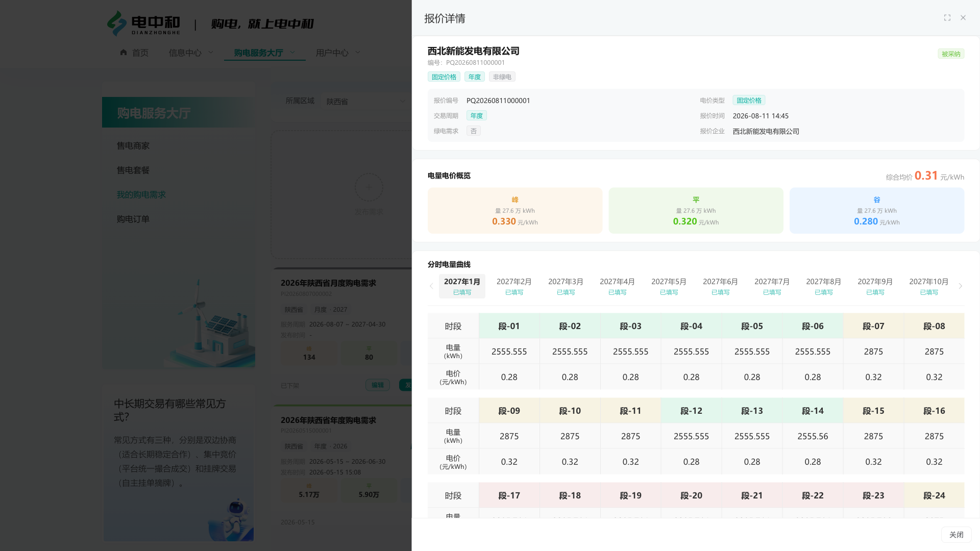The height and width of the screenshot is (551, 980).
Task: Click the 段-24 column header
Action: click(934, 495)
